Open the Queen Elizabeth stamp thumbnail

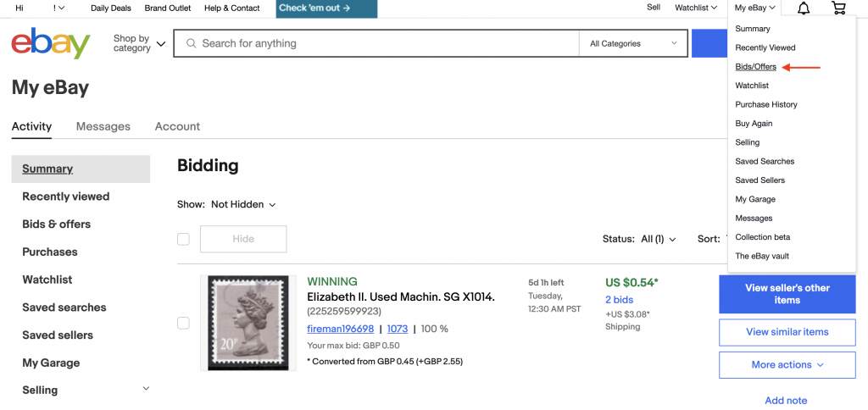pyautogui.click(x=248, y=323)
